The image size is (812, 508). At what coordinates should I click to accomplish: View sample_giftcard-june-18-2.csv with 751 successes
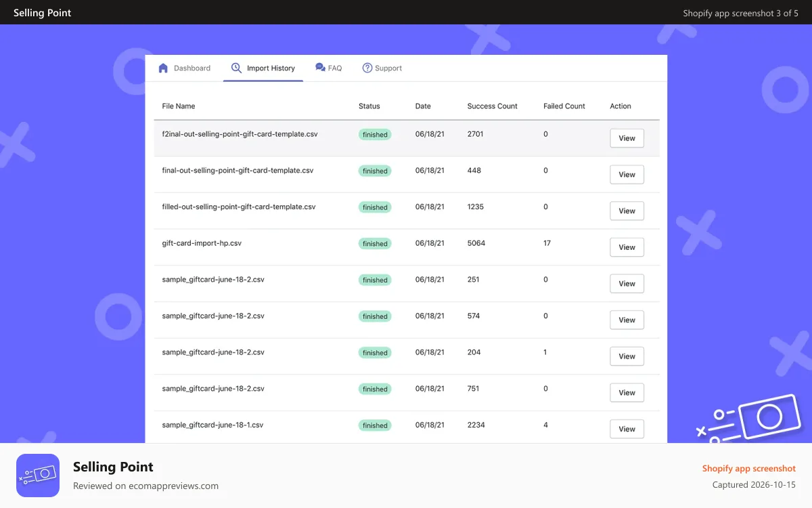[627, 393]
